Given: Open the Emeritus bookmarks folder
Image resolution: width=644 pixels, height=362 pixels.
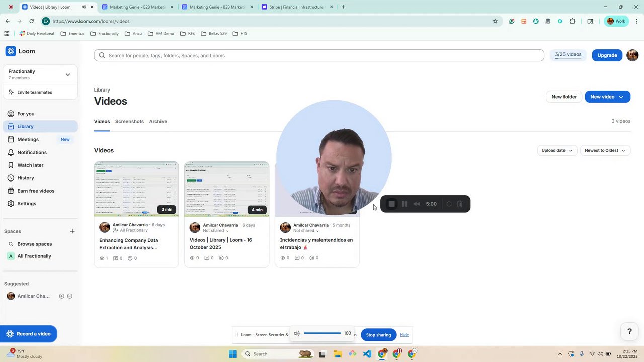Looking at the screenshot, I should tap(72, 34).
